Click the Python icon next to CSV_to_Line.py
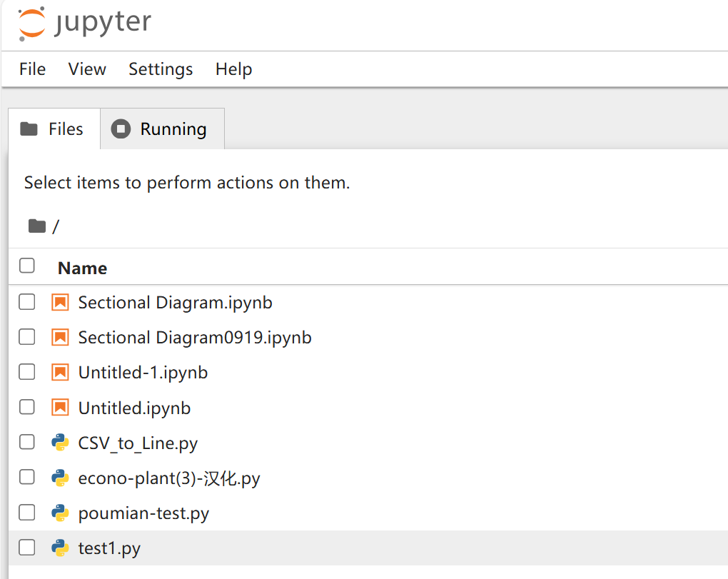This screenshot has height=579, width=728. click(61, 443)
